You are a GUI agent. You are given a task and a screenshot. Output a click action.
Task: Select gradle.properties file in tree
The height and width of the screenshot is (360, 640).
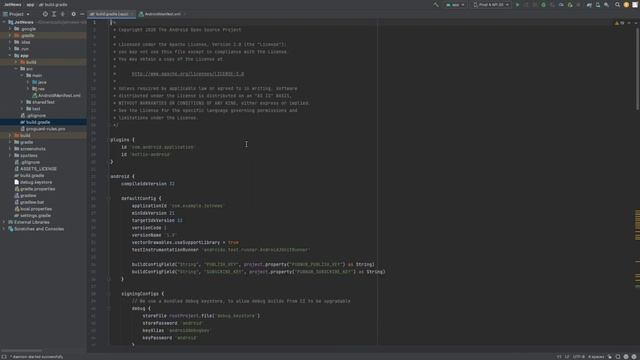click(x=35, y=189)
